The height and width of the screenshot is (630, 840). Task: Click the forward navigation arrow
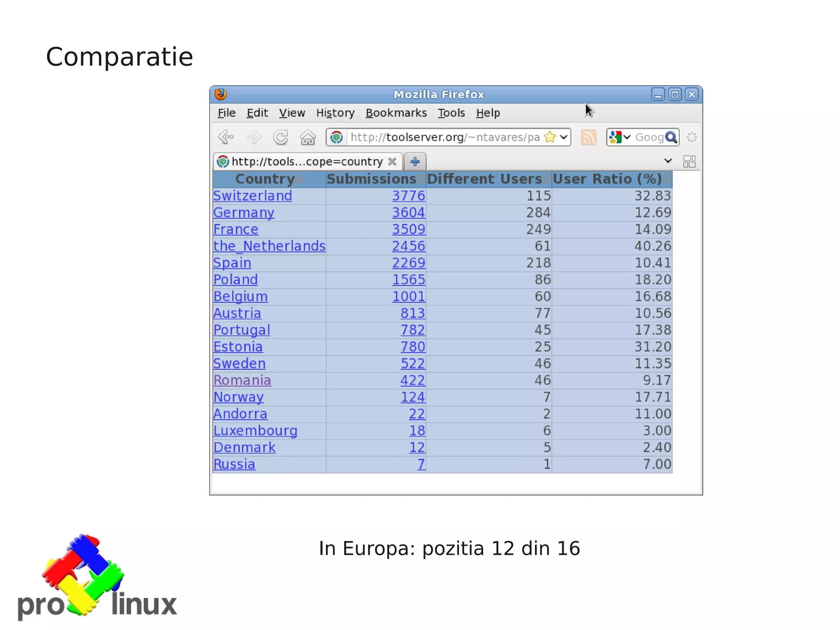(x=253, y=137)
